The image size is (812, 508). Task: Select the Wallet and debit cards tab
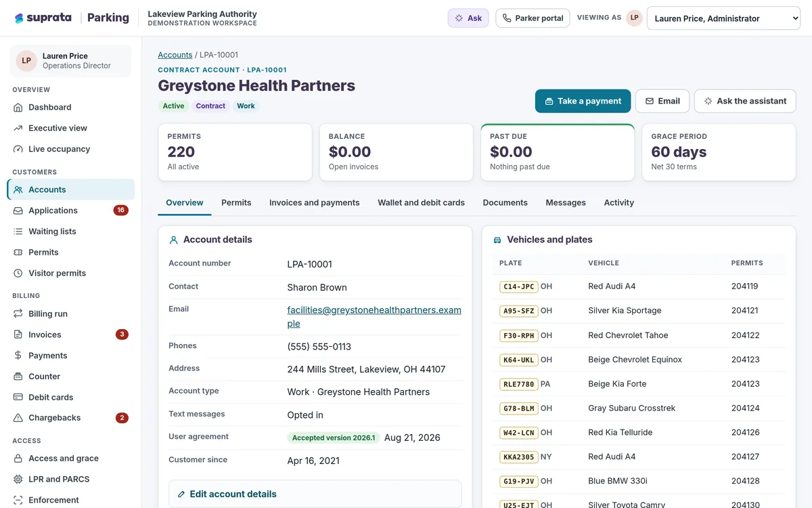pos(422,203)
